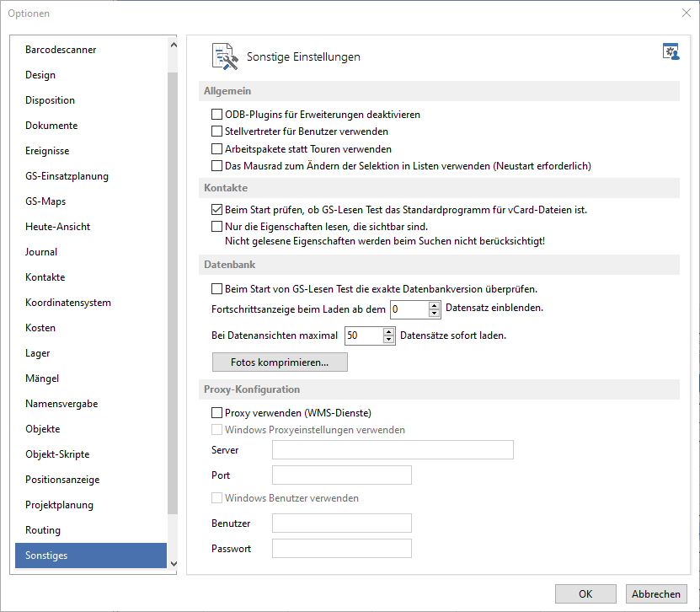Click the Fotos komprimieren button

click(x=280, y=362)
